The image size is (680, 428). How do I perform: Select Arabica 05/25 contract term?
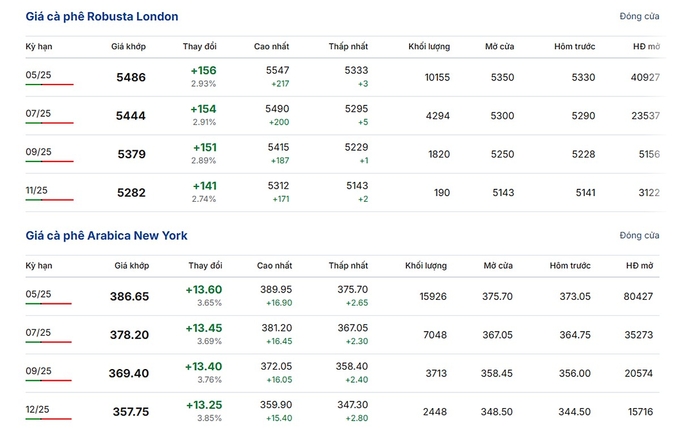coord(38,294)
